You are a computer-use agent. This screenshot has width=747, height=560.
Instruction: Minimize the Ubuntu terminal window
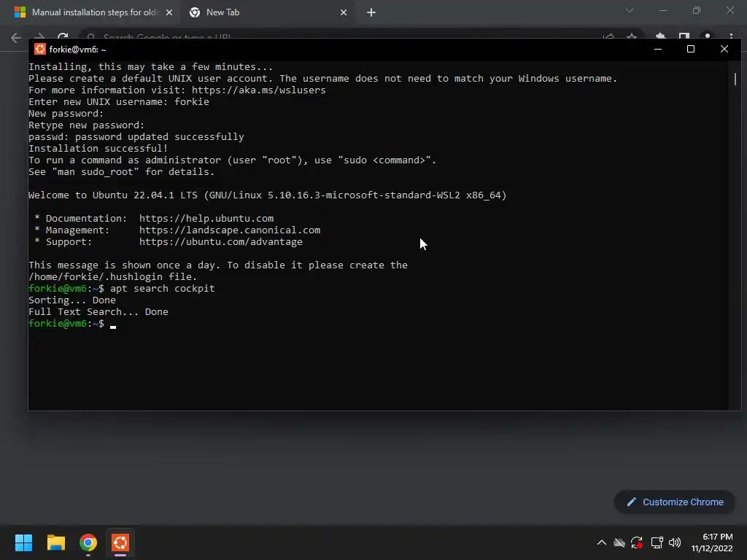click(x=658, y=49)
